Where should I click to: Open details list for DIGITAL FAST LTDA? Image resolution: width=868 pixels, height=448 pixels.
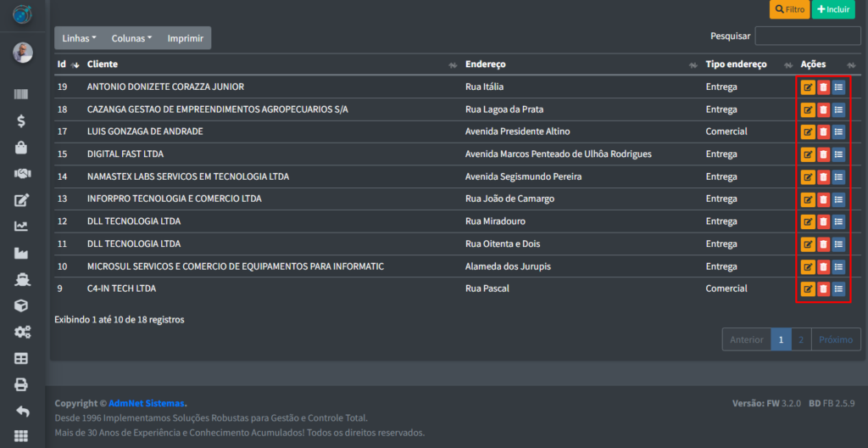click(838, 154)
